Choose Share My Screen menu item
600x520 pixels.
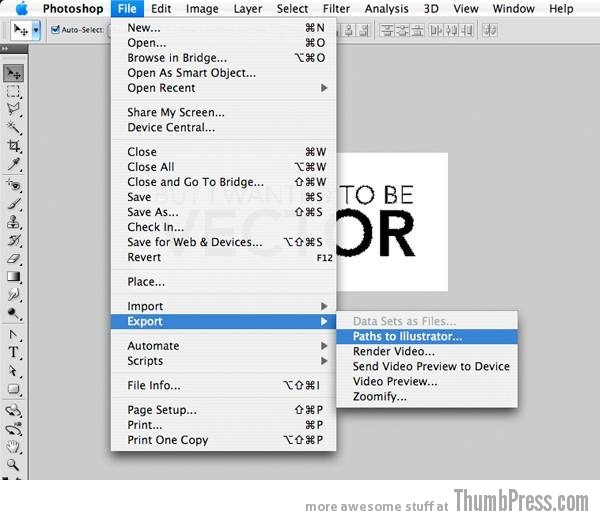click(x=224, y=112)
